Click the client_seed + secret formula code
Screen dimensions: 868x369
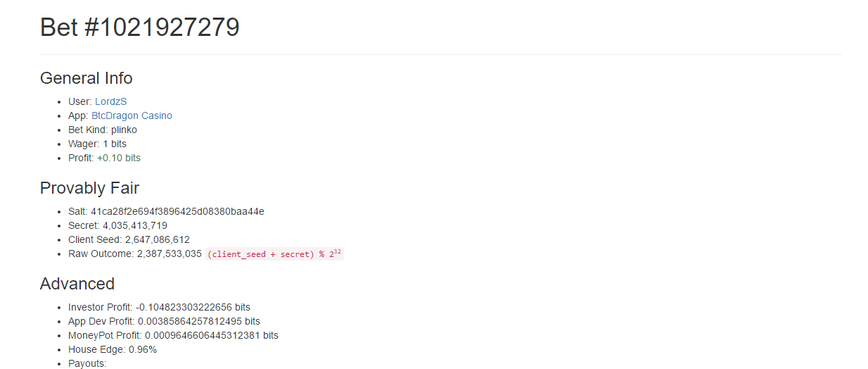274,254
